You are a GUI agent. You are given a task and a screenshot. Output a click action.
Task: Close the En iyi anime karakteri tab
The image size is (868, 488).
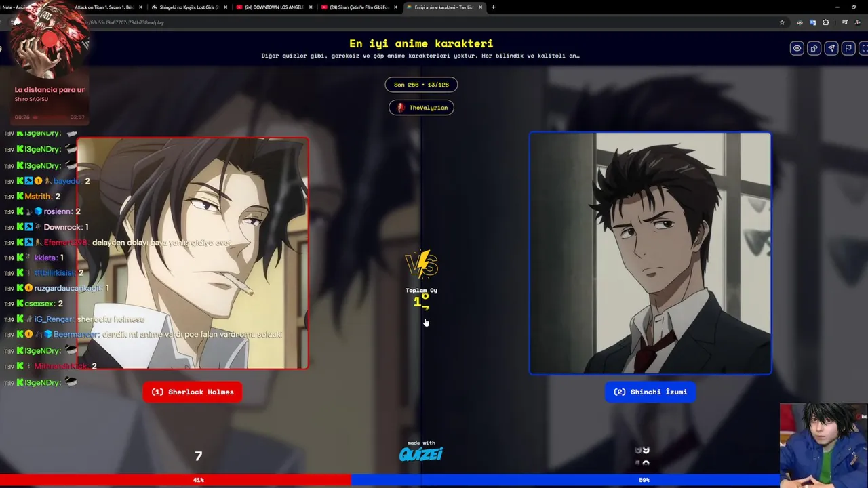pyautogui.click(x=480, y=7)
